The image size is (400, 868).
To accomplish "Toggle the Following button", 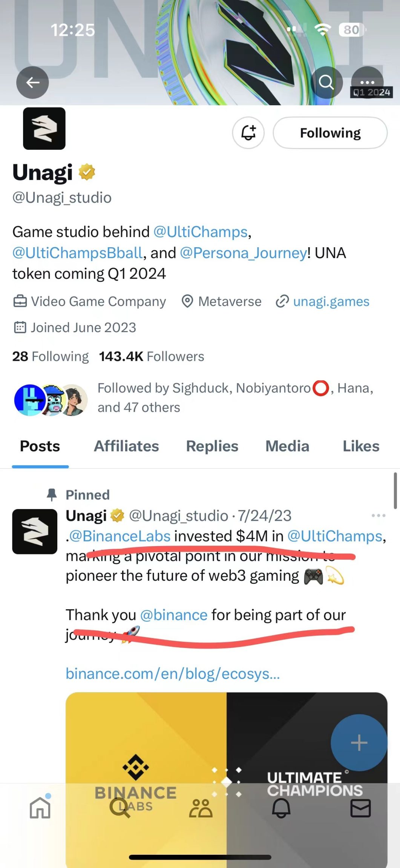I will (330, 133).
